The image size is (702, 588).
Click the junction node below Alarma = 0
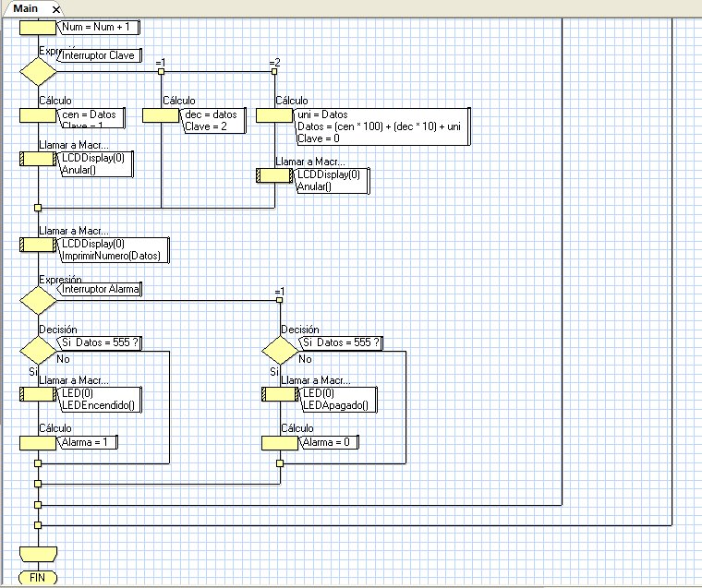pyautogui.click(x=280, y=463)
